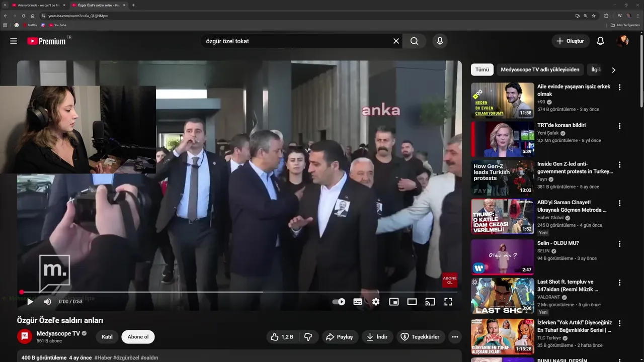644x362 pixels.
Task: Start voice search with microphone
Action: [x=440, y=41]
